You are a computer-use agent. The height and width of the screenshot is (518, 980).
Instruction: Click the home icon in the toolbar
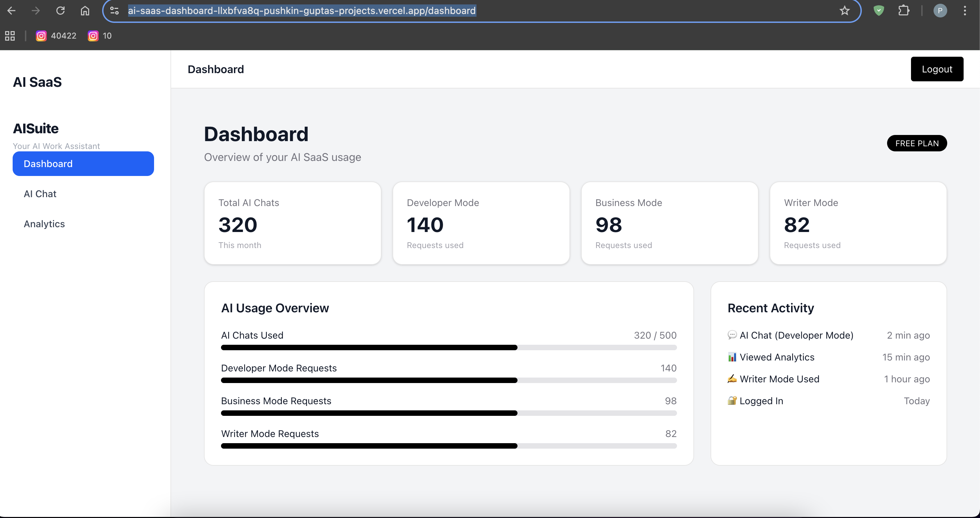pos(85,11)
